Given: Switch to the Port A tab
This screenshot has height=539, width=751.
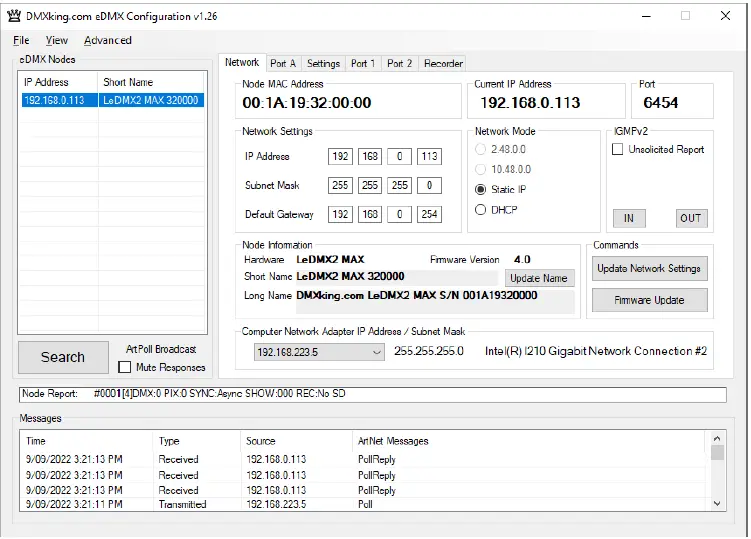Looking at the screenshot, I should (283, 63).
